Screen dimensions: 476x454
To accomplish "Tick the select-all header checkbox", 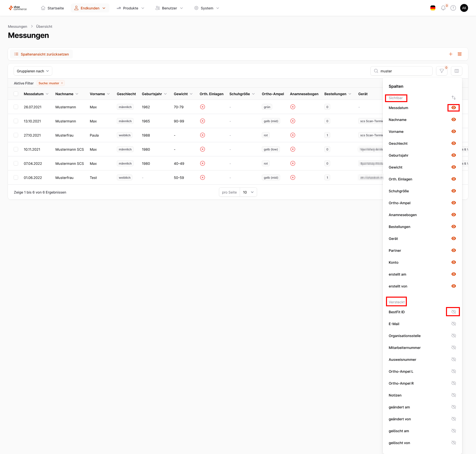I will (16, 94).
